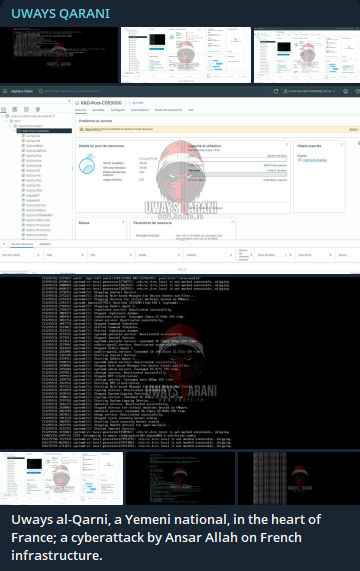Open the Alarmes tab in bottom panel
Image resolution: width=360 pixels, height=571 pixels.
point(44,244)
